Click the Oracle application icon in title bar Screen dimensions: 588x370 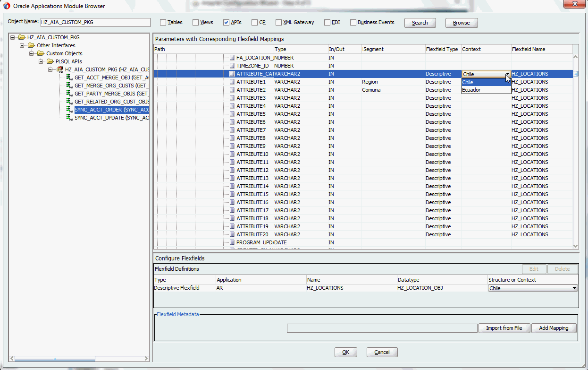(7, 6)
